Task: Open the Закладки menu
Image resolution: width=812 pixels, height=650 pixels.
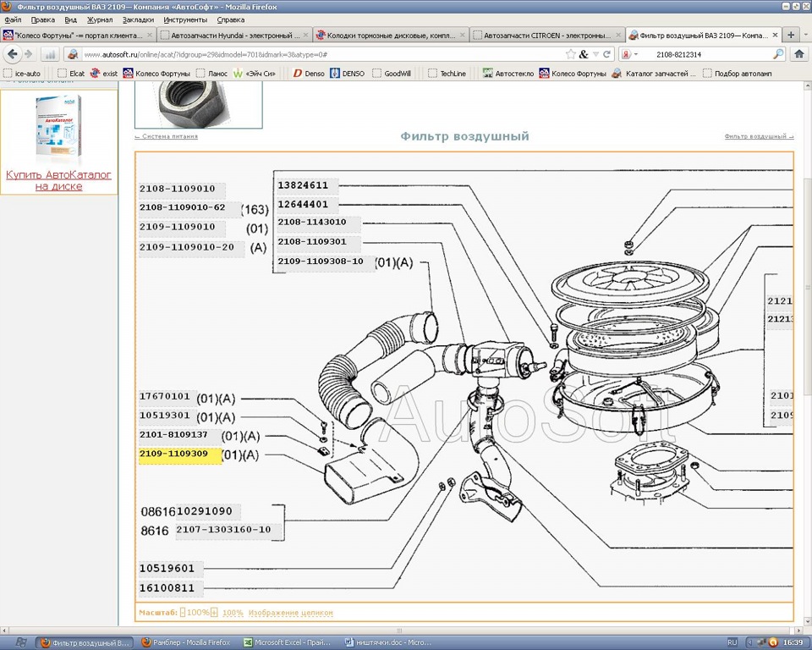Action: [138, 19]
